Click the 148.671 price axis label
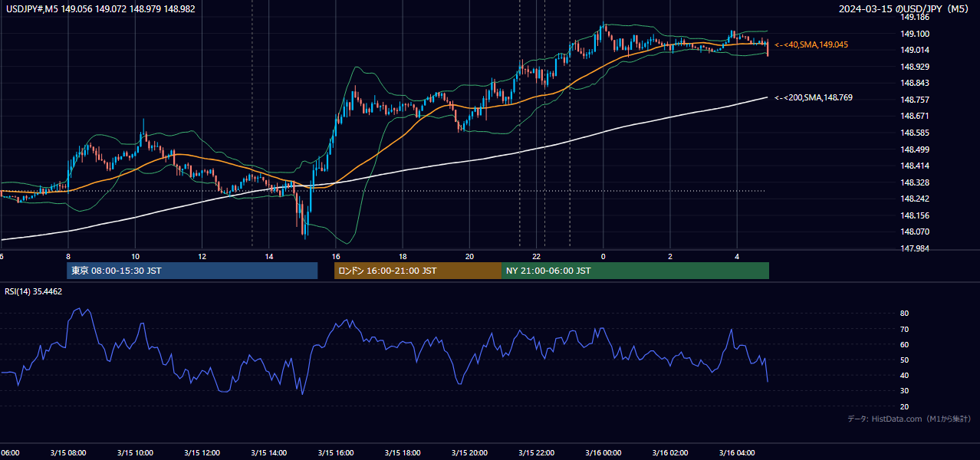Screen dimensions: 980x460 tap(915, 116)
